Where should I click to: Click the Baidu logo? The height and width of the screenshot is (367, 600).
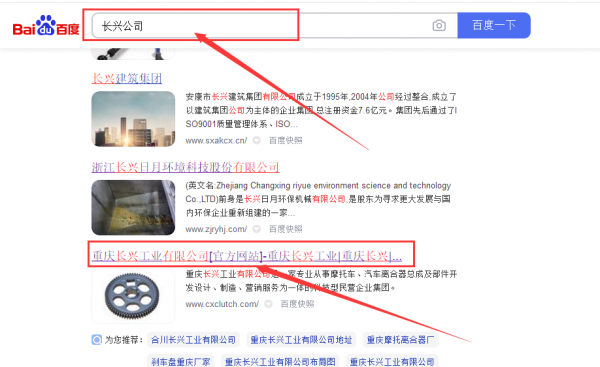[x=46, y=26]
